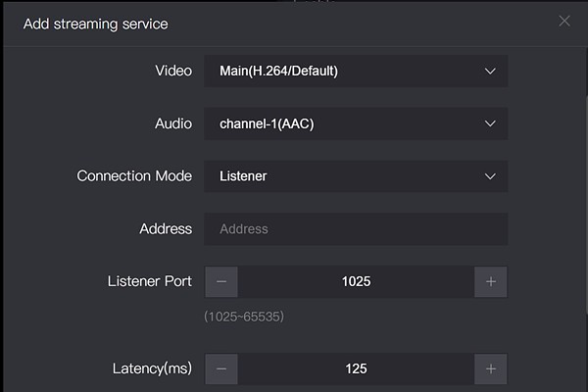
Task: Click the chevron arrow in the Video field
Action: tap(491, 71)
